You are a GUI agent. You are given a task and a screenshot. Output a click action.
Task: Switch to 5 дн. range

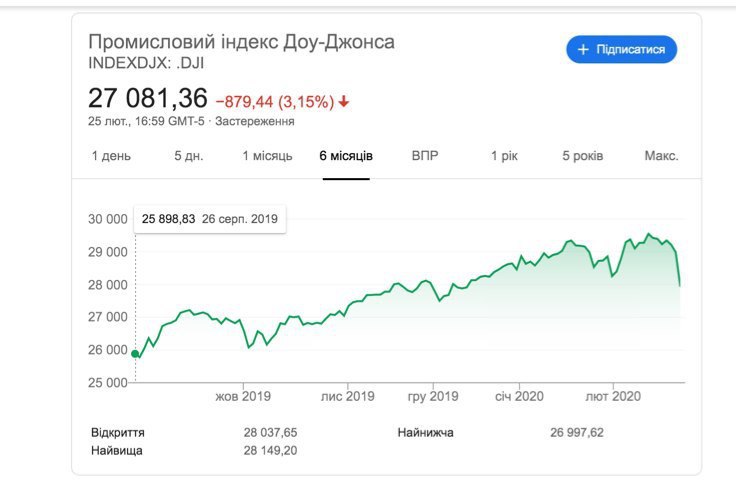tap(189, 156)
